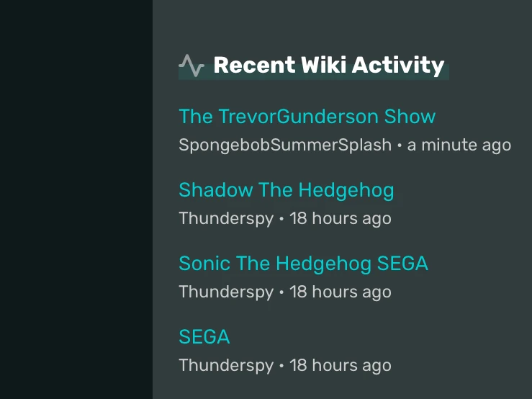Viewport: 532px width, 399px height.
Task: Click dot separator in Shadow The Hedgehog entry
Action: click(x=281, y=219)
